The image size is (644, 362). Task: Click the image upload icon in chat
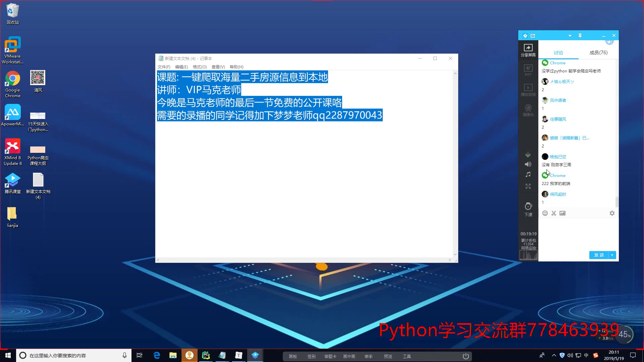pyautogui.click(x=562, y=213)
